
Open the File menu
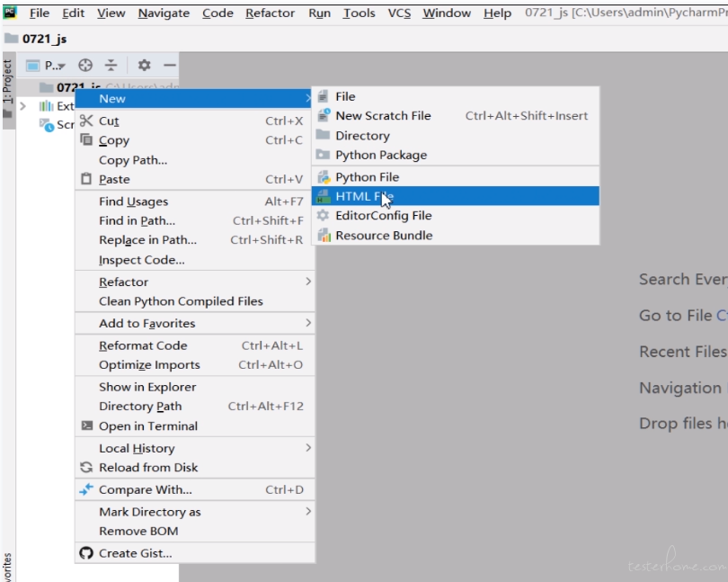coord(40,13)
